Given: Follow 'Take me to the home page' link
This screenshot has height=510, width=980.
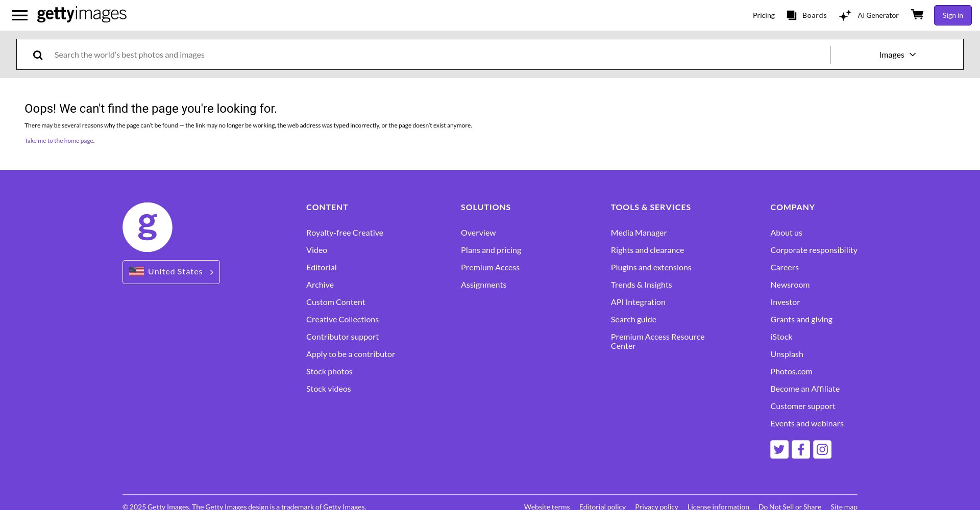Looking at the screenshot, I should pos(59,141).
